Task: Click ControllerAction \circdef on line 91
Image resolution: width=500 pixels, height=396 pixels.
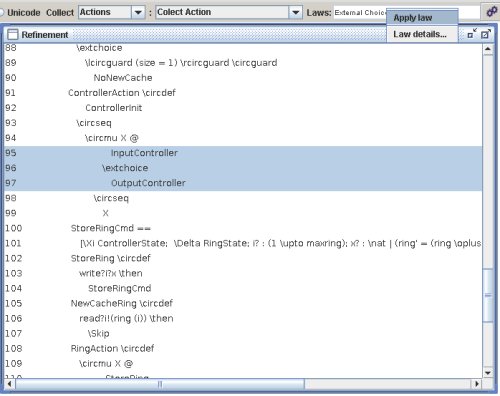Action: tap(122, 93)
